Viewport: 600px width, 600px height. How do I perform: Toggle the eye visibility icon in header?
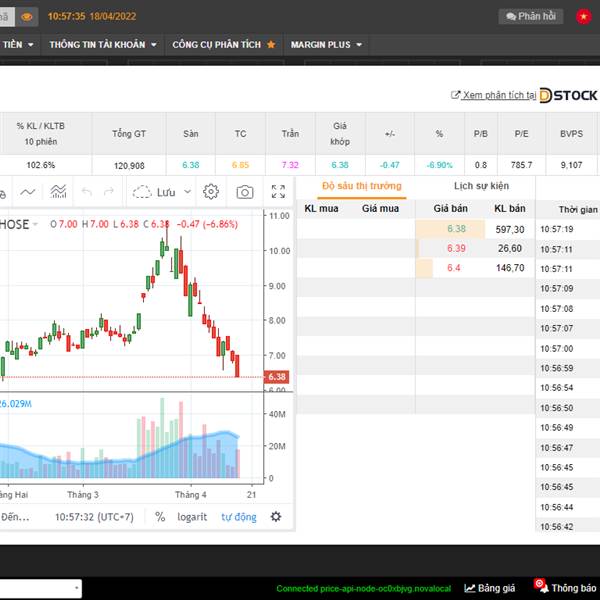26,16
